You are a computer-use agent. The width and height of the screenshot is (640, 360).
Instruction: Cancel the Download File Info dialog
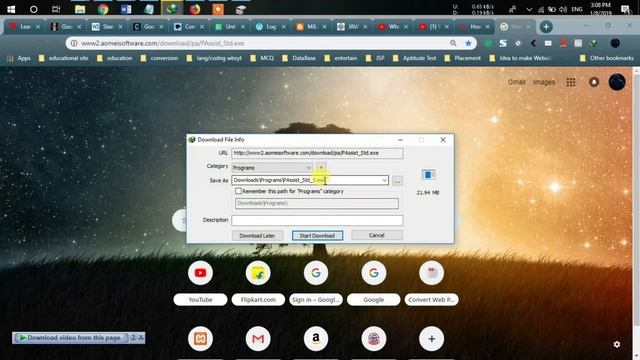pos(376,235)
